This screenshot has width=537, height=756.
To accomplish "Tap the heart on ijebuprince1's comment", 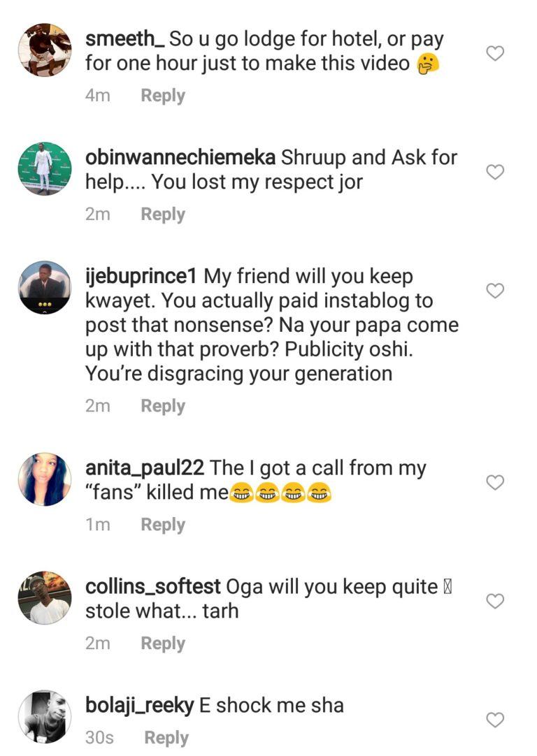I will (495, 291).
